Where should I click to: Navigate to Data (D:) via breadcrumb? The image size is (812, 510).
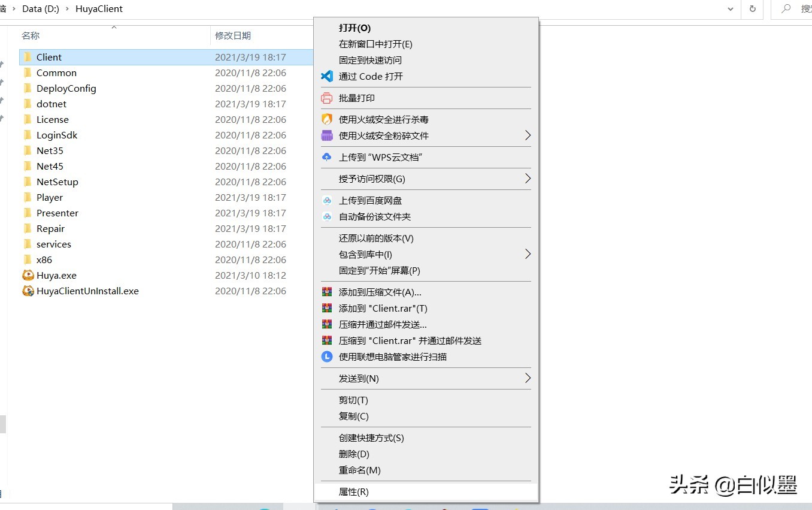40,9
